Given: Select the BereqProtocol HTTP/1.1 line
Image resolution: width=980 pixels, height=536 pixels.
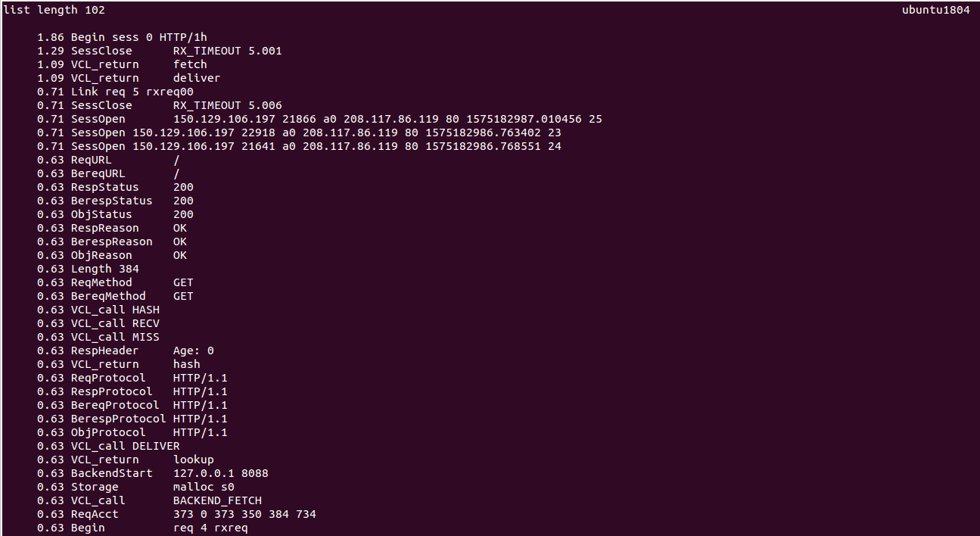Looking at the screenshot, I should 132,405.
